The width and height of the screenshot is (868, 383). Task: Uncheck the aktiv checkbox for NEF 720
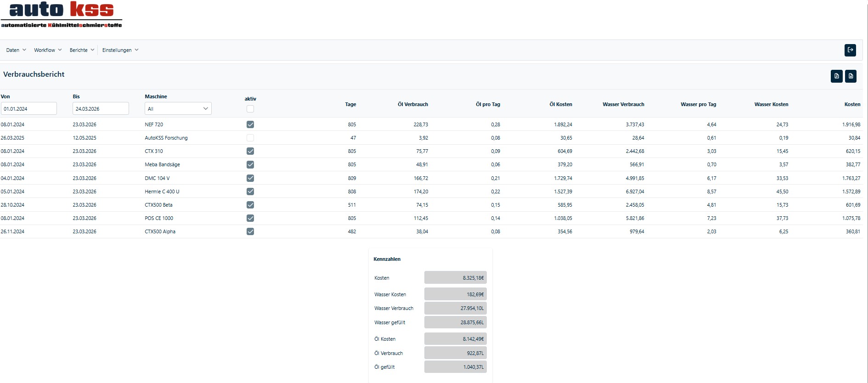[250, 124]
